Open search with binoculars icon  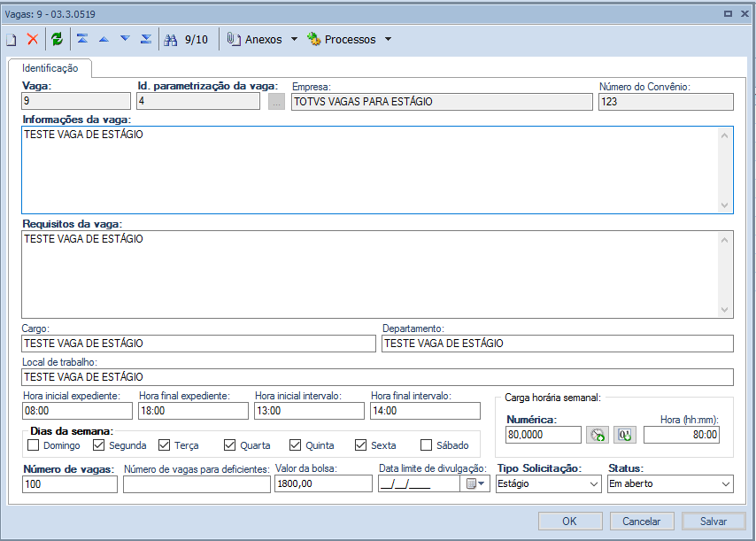[171, 40]
